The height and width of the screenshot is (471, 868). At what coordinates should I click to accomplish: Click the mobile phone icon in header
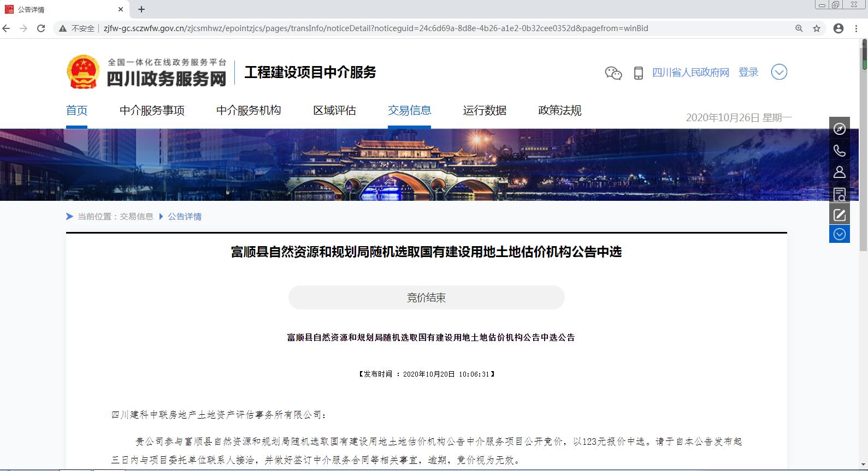(x=638, y=73)
